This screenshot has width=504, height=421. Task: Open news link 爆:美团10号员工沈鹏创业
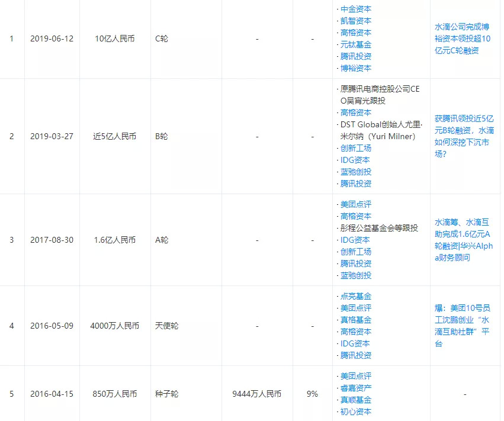pos(463,326)
